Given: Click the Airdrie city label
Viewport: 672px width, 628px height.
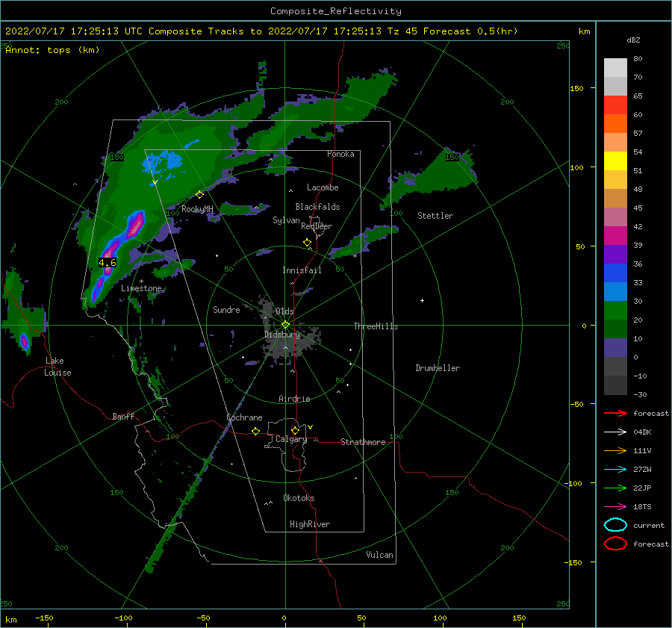Looking at the screenshot, I should [294, 399].
